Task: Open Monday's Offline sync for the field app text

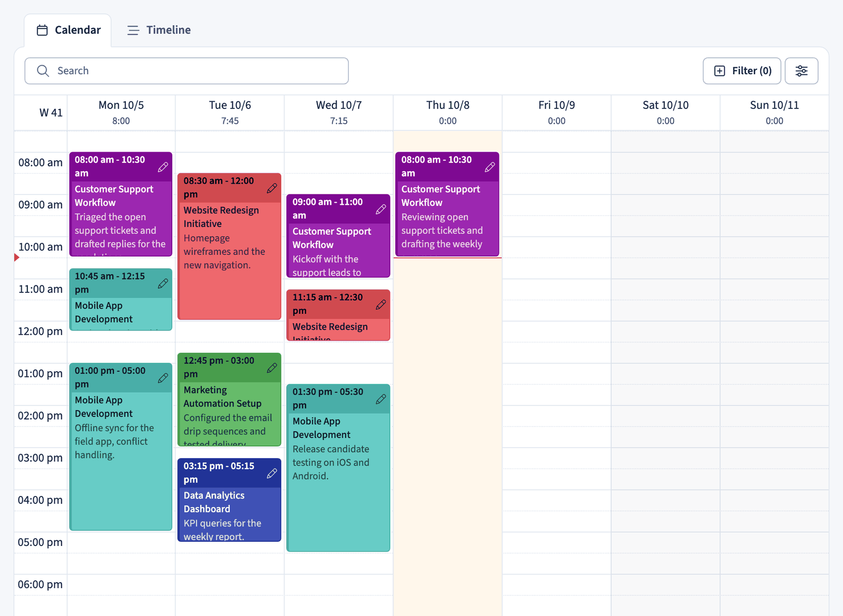Action: (x=114, y=441)
